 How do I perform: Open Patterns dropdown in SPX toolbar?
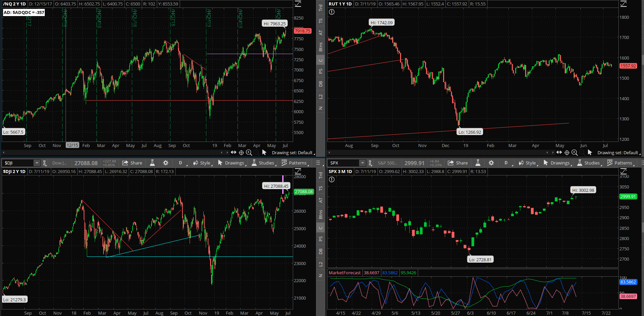coord(620,163)
